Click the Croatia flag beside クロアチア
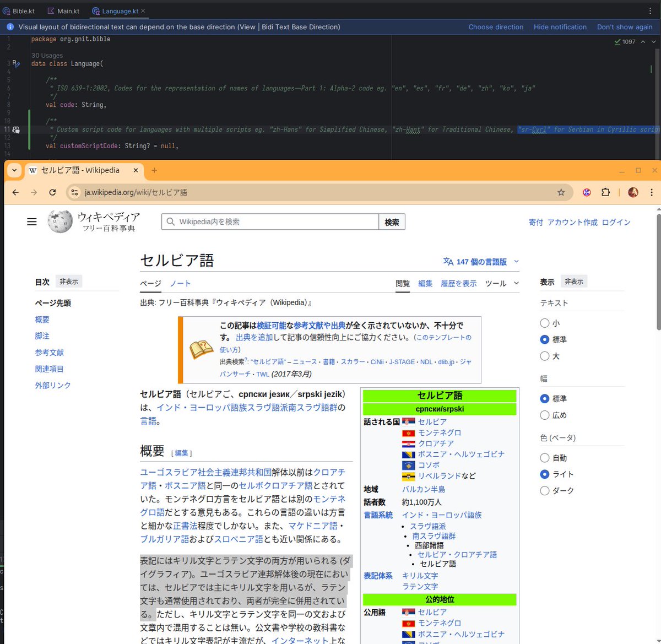661x644 pixels. (x=408, y=443)
